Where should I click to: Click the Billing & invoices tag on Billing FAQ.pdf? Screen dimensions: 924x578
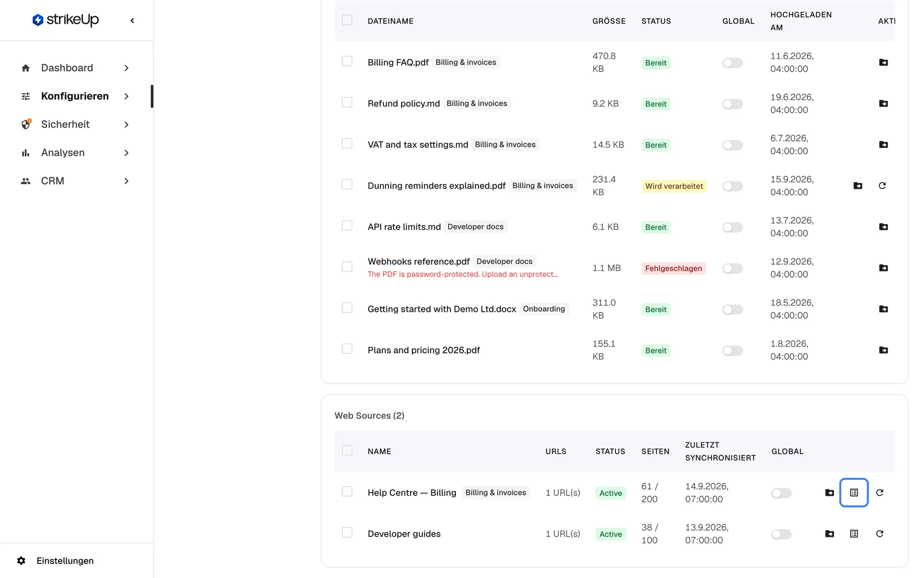coord(466,62)
